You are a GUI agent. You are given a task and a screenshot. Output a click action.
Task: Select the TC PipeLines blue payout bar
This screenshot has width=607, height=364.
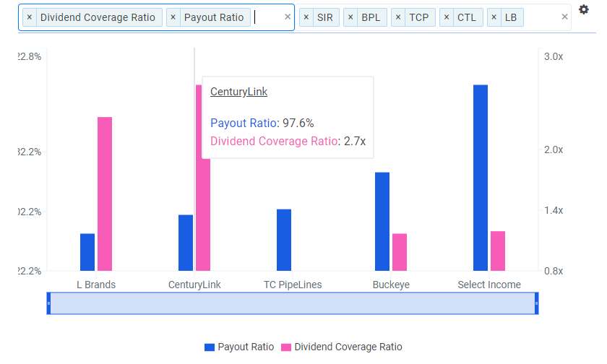pyautogui.click(x=284, y=240)
